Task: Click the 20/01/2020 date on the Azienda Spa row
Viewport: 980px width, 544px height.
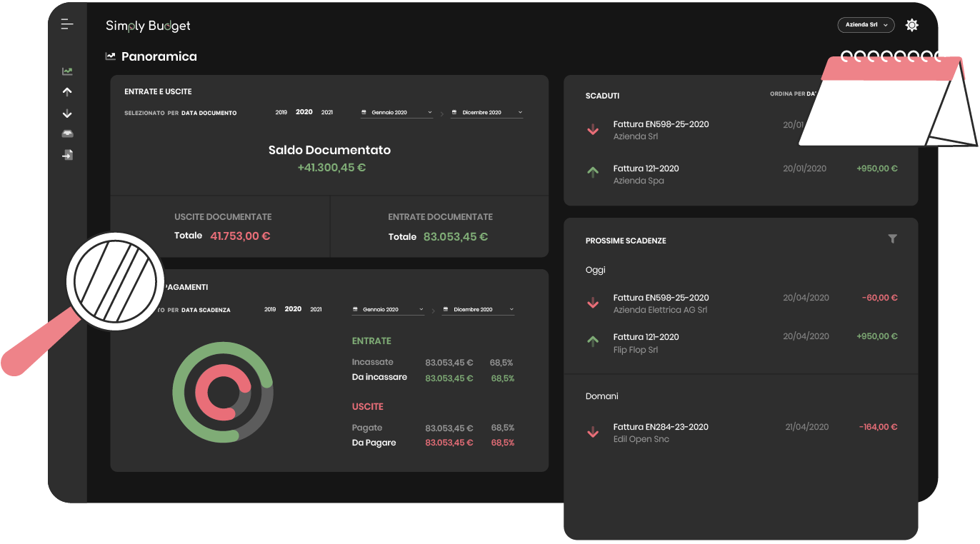Action: pyautogui.click(x=804, y=168)
